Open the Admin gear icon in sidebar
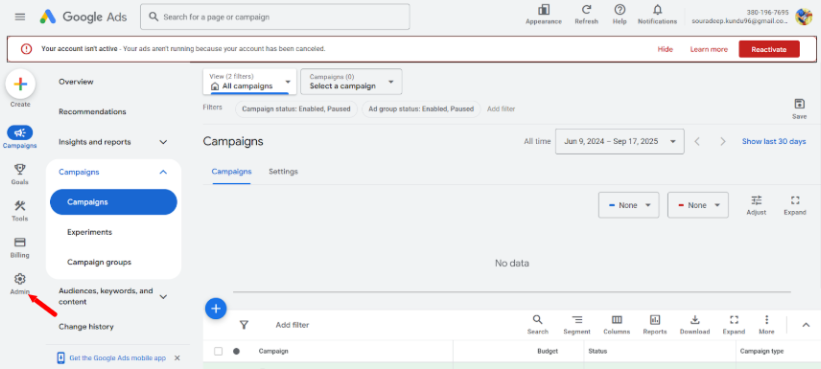The height and width of the screenshot is (369, 821). [x=20, y=279]
